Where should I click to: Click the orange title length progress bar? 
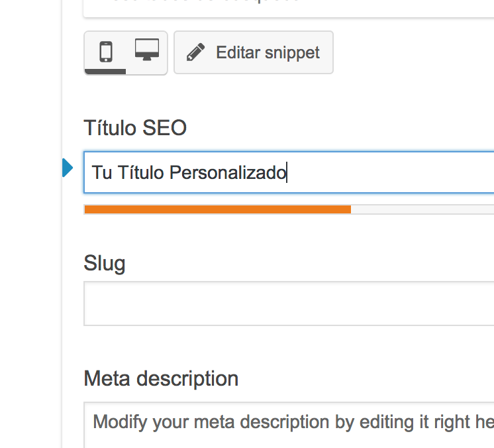218,209
